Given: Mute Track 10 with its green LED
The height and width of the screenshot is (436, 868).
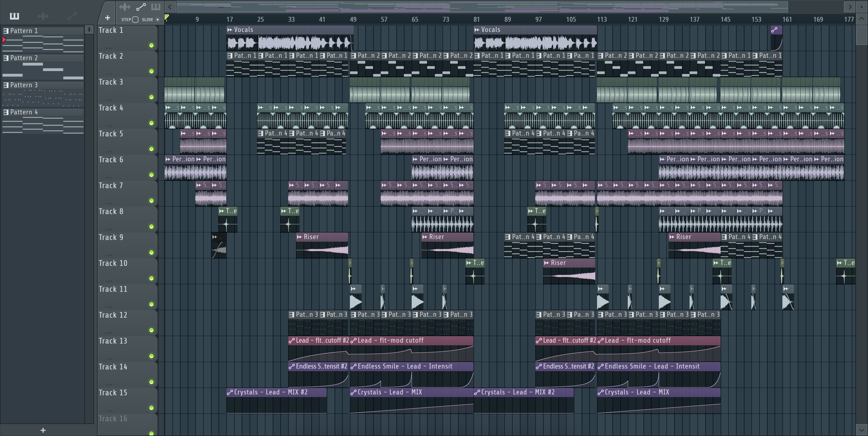Looking at the screenshot, I should (151, 279).
